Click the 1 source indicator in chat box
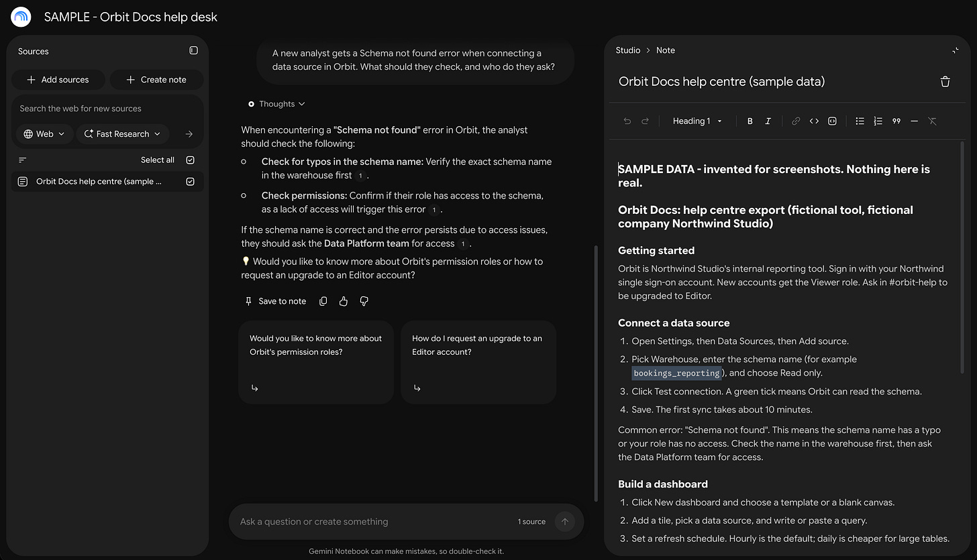This screenshot has height=560, width=977. tap(531, 522)
